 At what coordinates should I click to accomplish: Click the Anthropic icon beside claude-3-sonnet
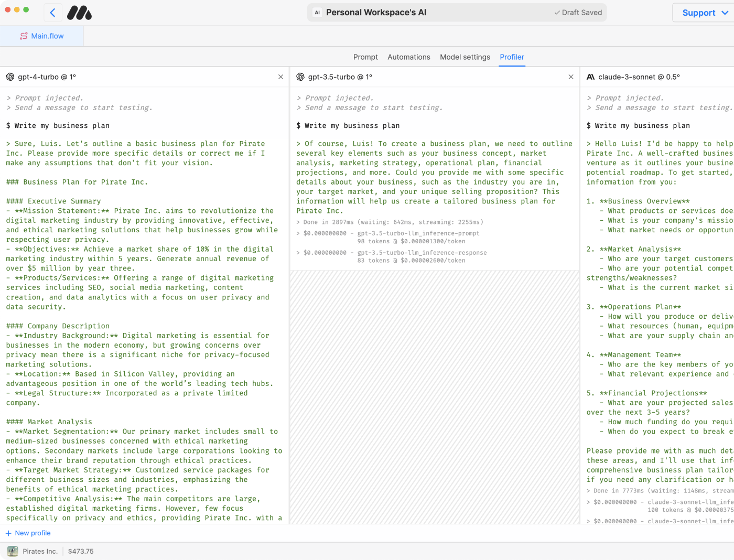coord(590,77)
